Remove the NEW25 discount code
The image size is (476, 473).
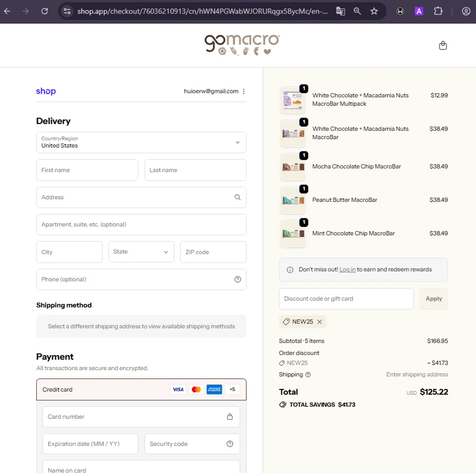[320, 322]
